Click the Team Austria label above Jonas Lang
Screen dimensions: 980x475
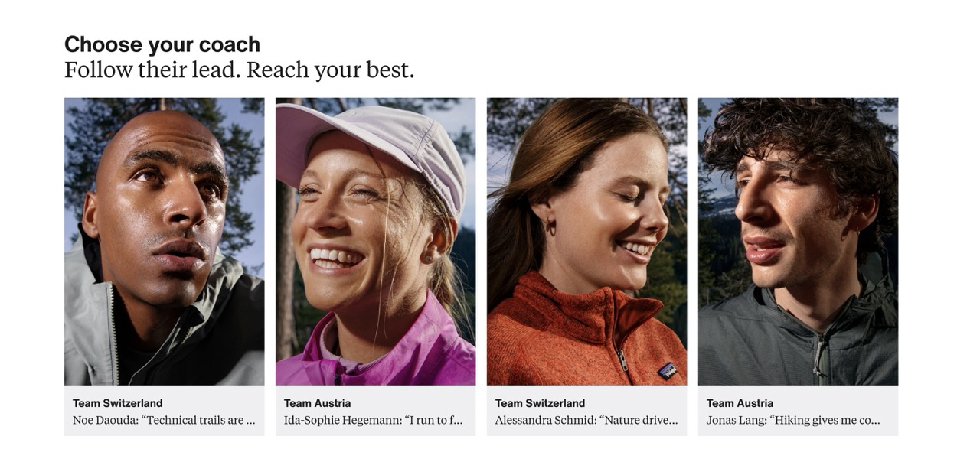tap(740, 403)
